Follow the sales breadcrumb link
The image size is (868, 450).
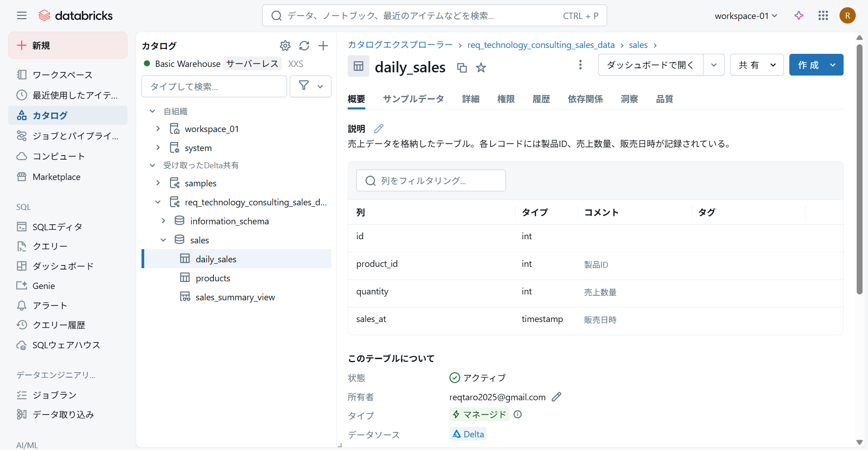(638, 45)
